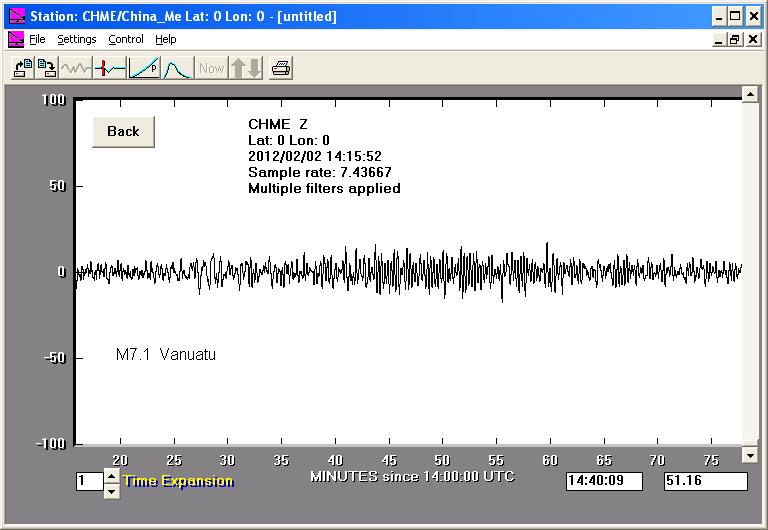The image size is (768, 530).
Task: Click the Time Expansion value field
Action: point(89,481)
